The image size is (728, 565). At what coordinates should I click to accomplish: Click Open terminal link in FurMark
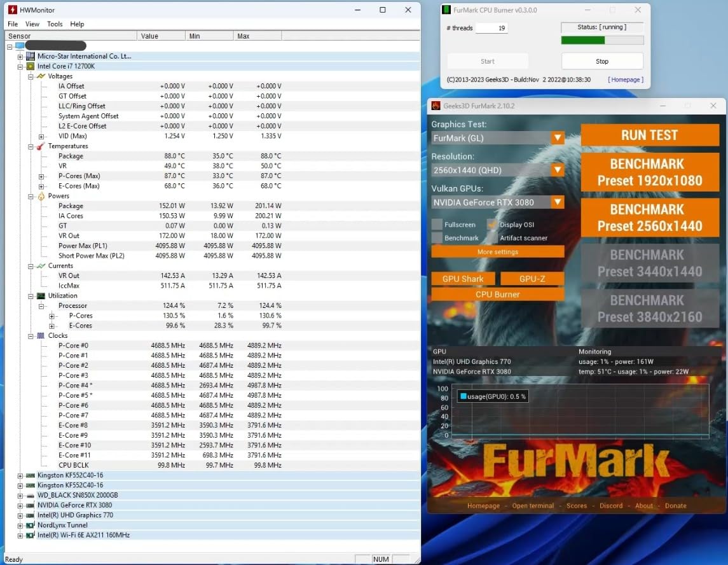pyautogui.click(x=533, y=506)
